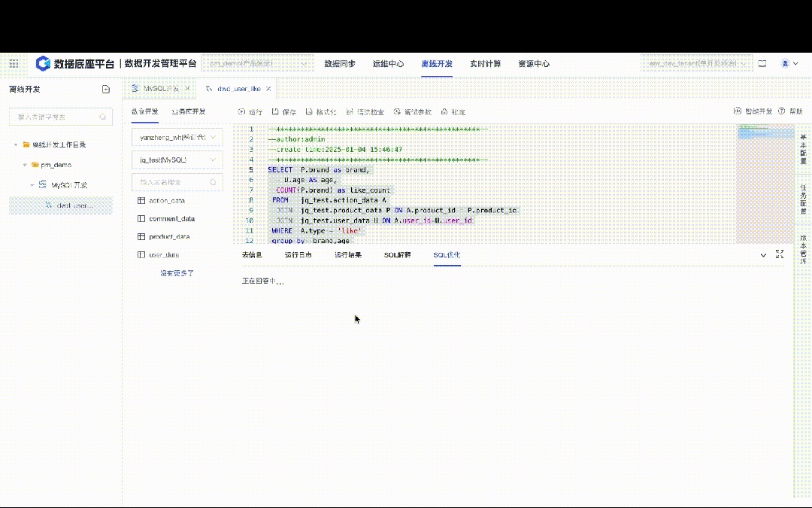Collapse the pm_demo folder arrow
This screenshot has height=508, width=812.
[x=24, y=165]
